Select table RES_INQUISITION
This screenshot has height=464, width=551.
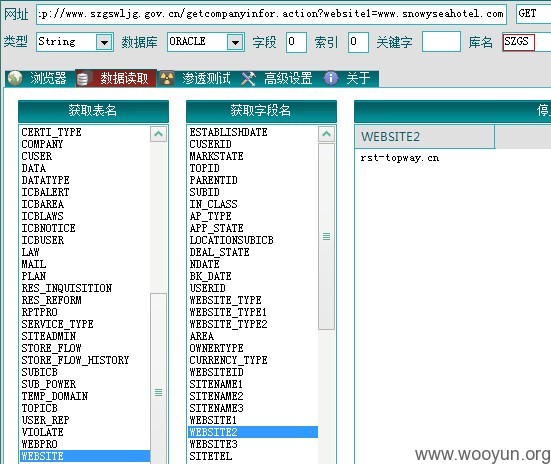tap(67, 288)
